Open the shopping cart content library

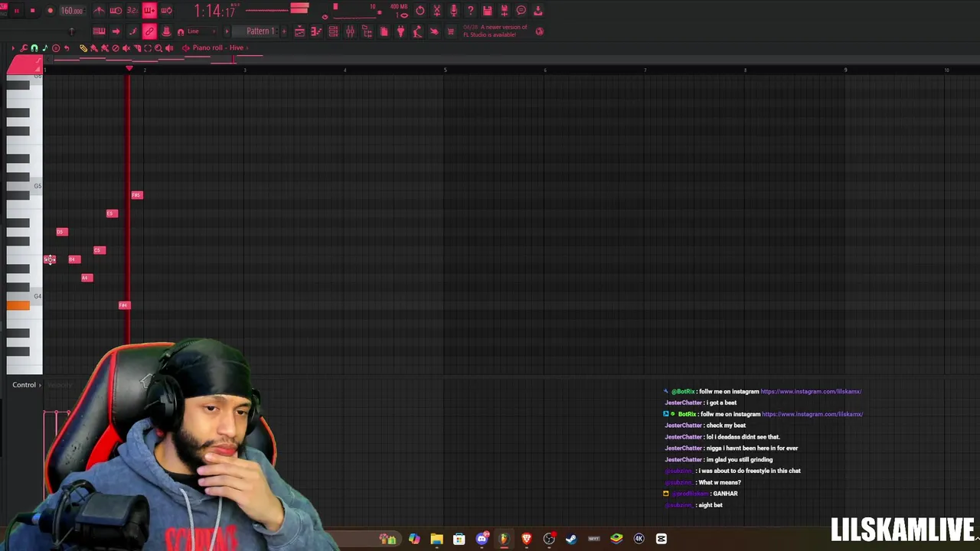coord(451,31)
